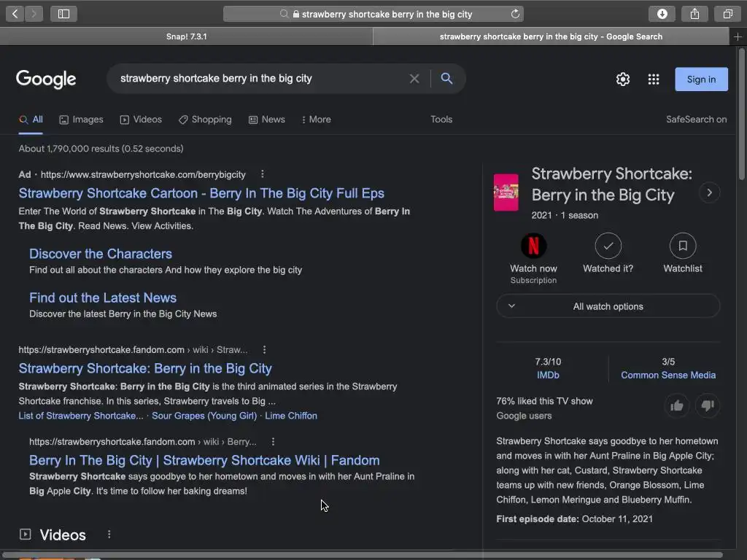Expand All watch options
The height and width of the screenshot is (560, 747).
click(608, 306)
